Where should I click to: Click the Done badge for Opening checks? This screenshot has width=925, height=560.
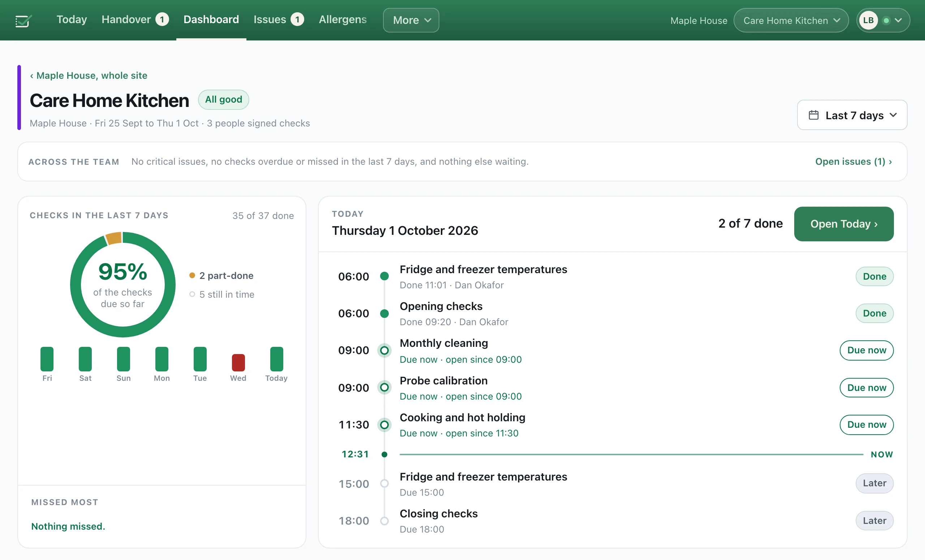(874, 313)
